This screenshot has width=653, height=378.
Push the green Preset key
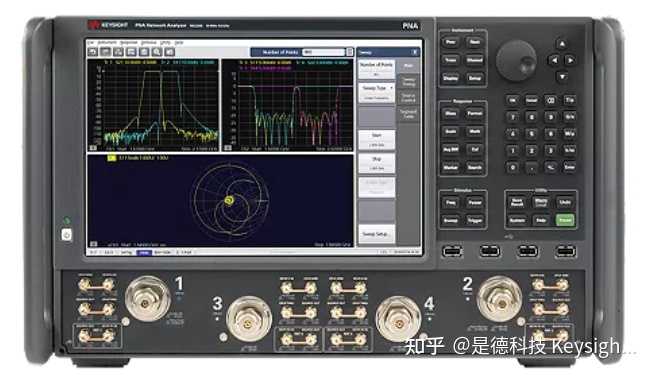coord(565,220)
